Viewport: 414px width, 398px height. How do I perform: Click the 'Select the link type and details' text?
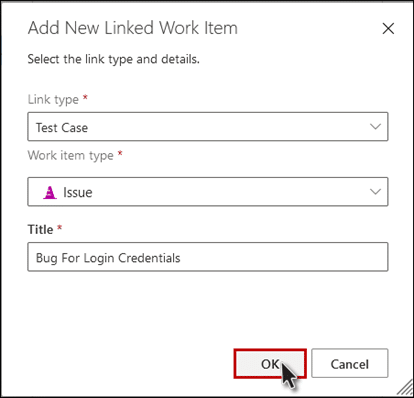click(113, 59)
